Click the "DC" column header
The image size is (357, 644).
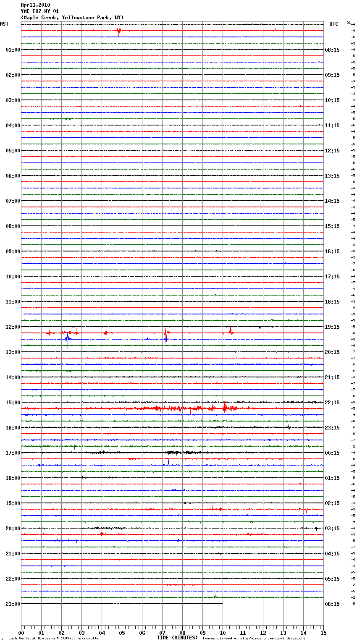pyautogui.click(x=349, y=22)
